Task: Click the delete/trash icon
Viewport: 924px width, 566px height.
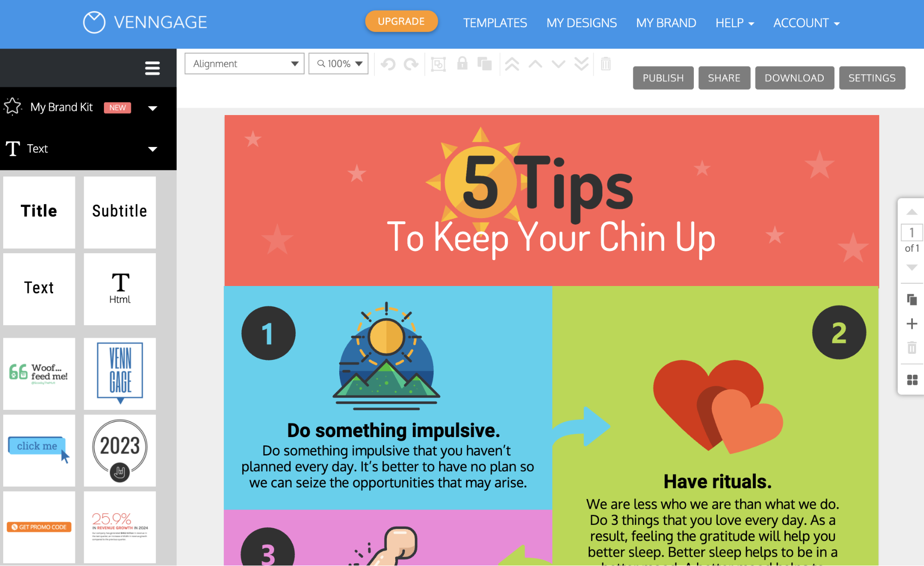Action: 605,63
